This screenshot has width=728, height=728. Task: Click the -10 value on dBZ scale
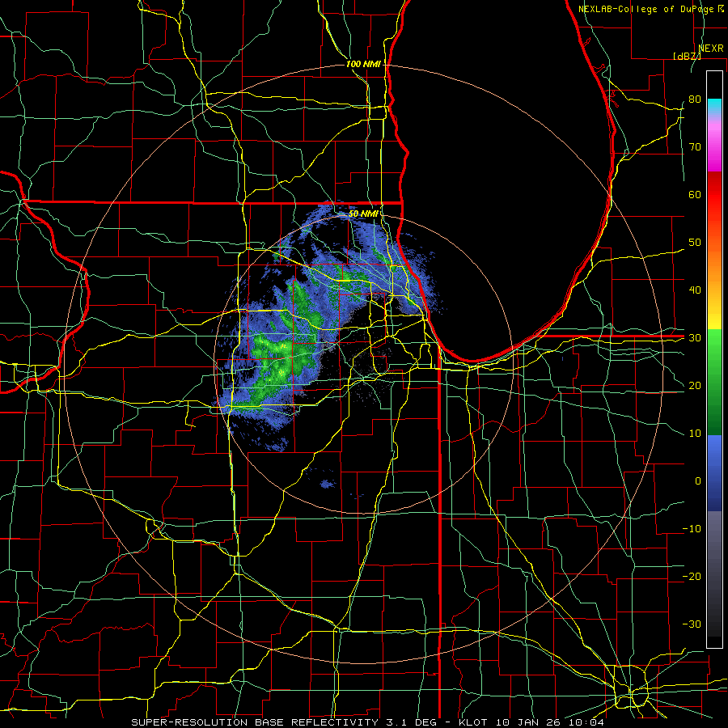pos(692,528)
